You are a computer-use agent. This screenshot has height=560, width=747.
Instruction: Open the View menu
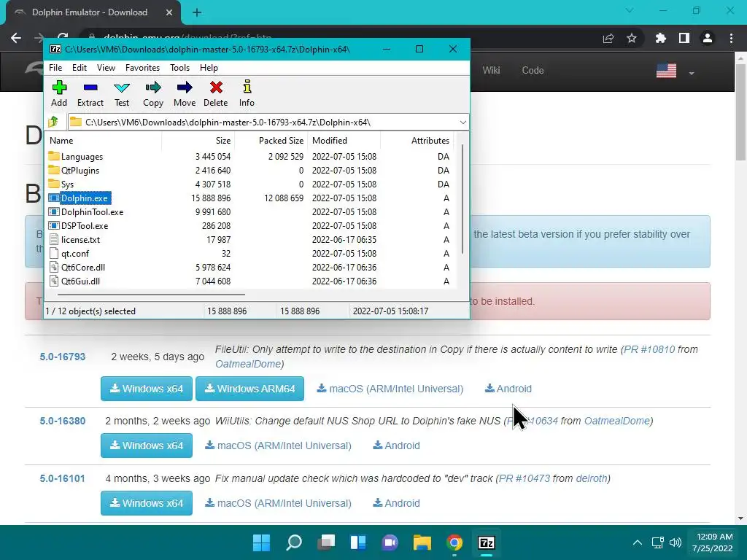tap(106, 68)
